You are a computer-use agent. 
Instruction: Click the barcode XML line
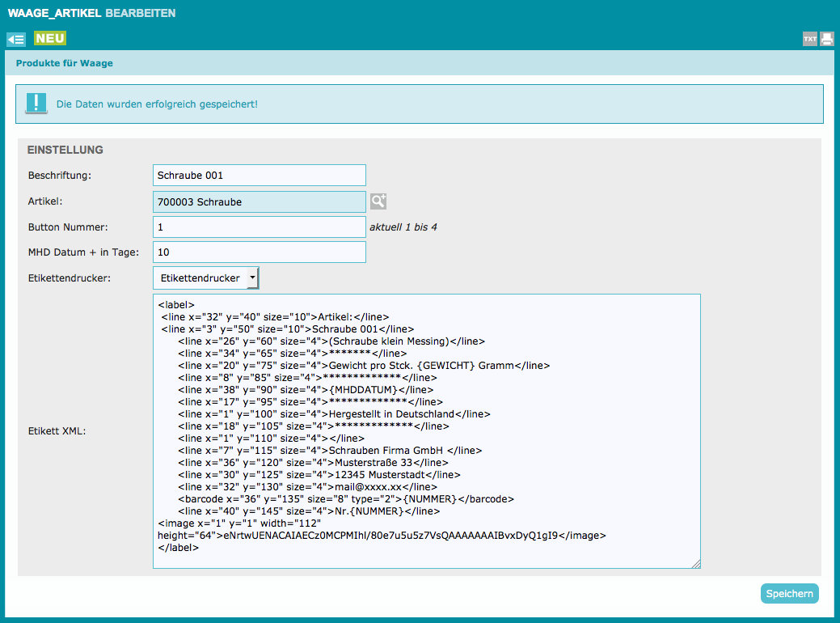click(x=346, y=499)
